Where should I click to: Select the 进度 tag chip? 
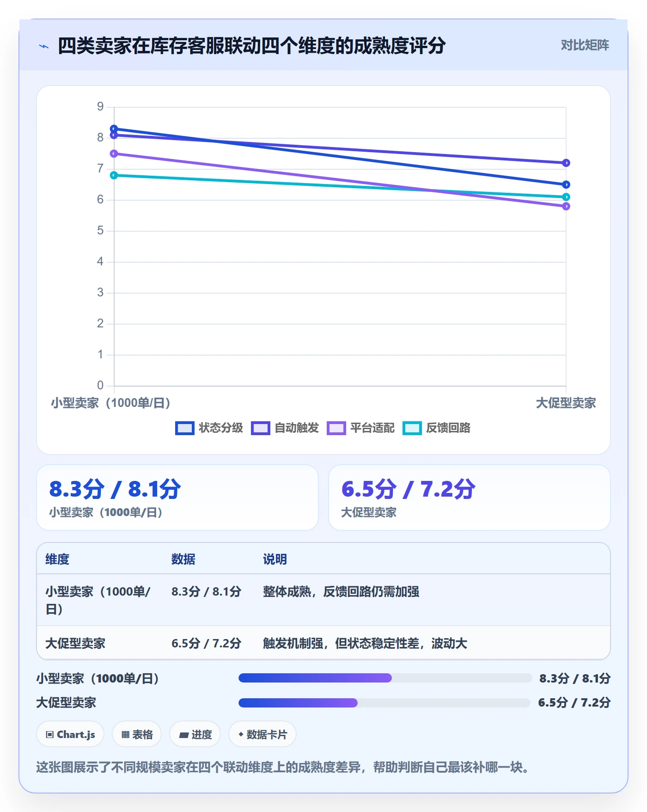(195, 734)
